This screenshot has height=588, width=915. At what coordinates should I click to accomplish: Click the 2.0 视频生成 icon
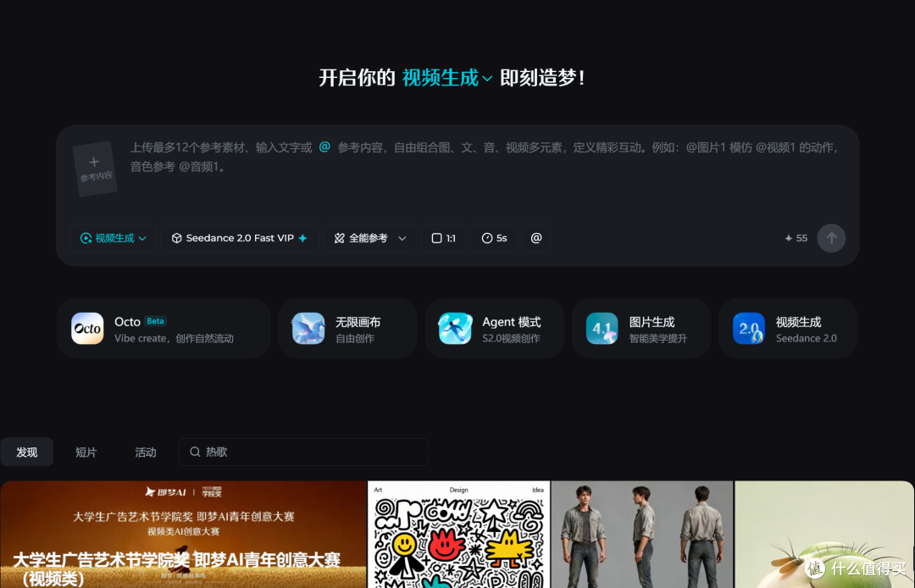[x=749, y=329]
